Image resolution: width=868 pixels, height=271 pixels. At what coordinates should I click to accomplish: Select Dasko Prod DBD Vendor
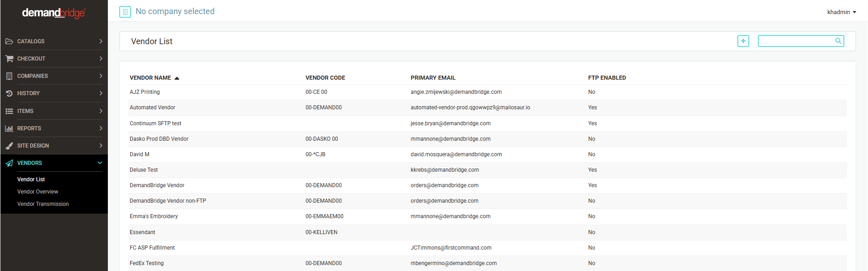(487, 139)
